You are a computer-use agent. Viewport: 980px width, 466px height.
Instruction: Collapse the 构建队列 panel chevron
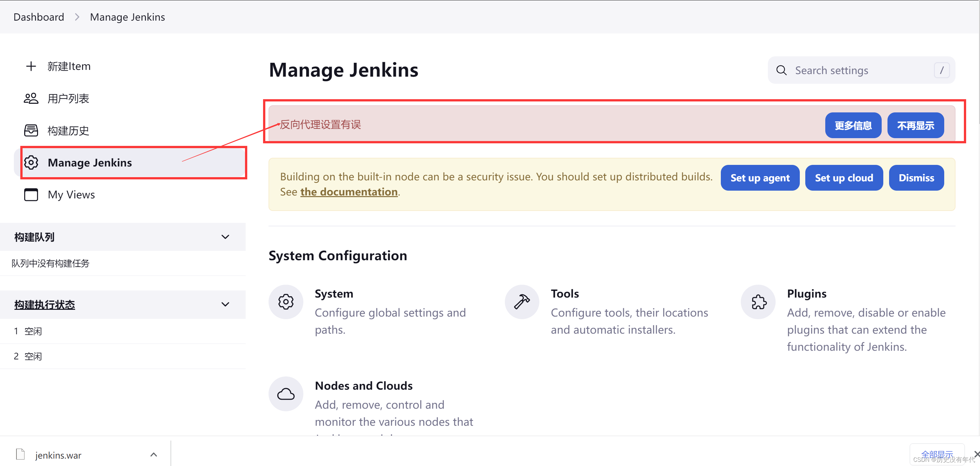225,237
